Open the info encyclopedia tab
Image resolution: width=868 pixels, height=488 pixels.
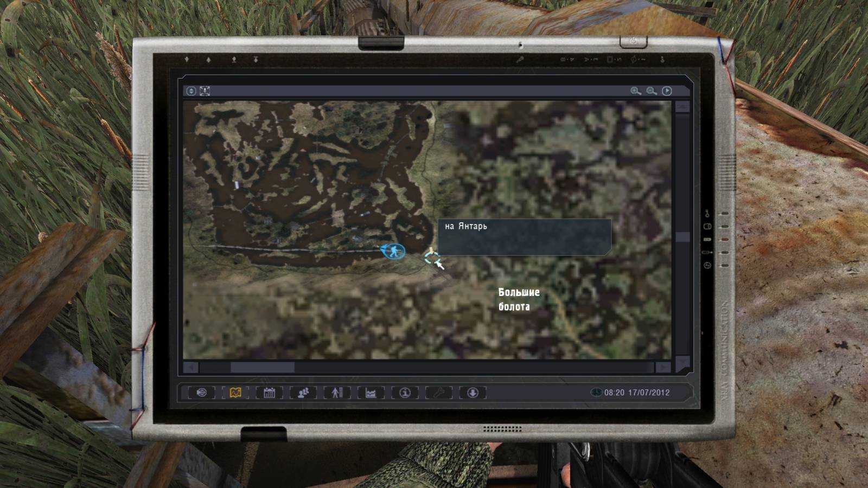coord(405,393)
